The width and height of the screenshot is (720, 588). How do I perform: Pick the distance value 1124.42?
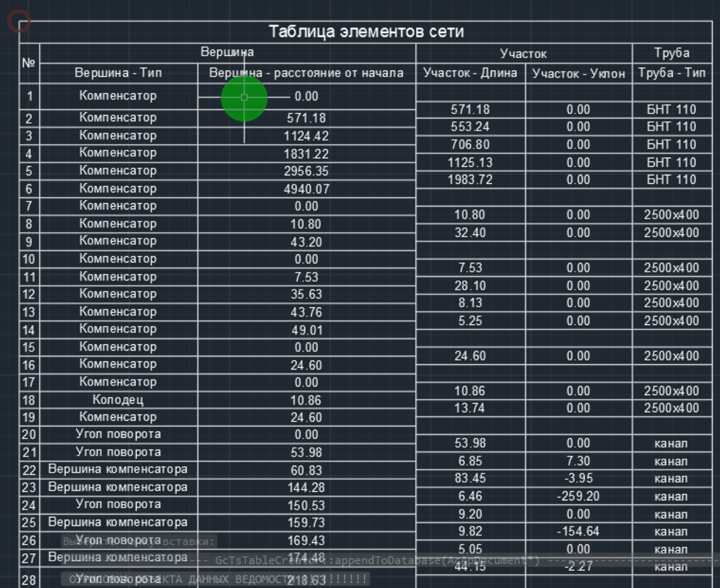[x=306, y=136]
